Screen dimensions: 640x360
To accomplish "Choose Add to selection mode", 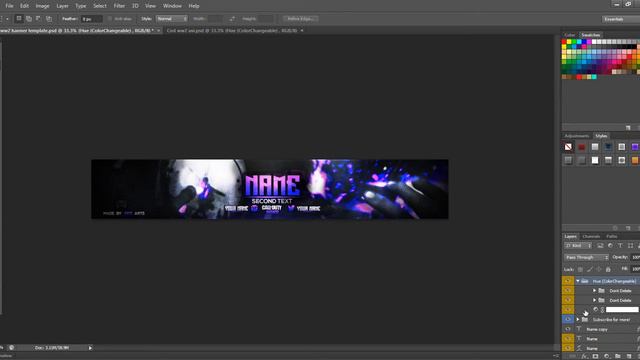I will click(x=29, y=19).
